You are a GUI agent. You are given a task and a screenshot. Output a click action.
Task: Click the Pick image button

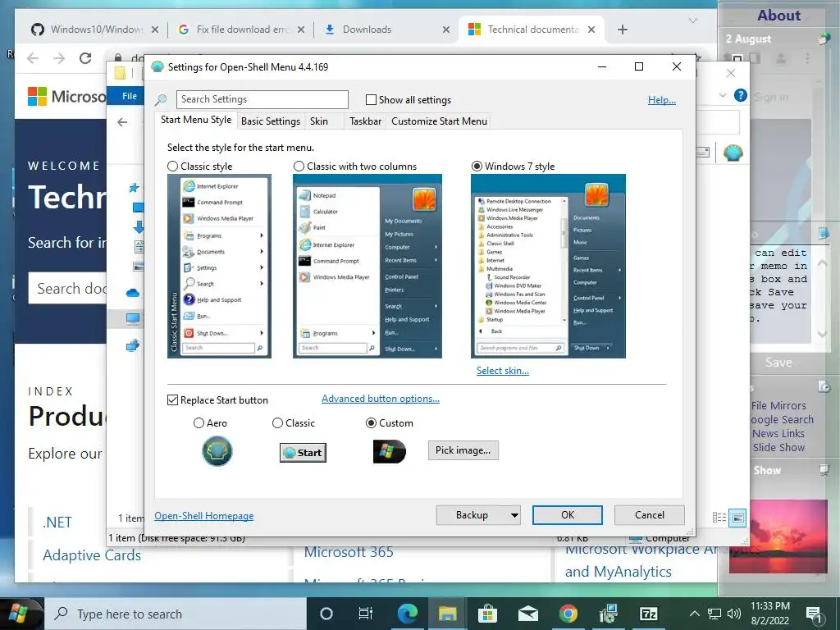click(x=463, y=450)
